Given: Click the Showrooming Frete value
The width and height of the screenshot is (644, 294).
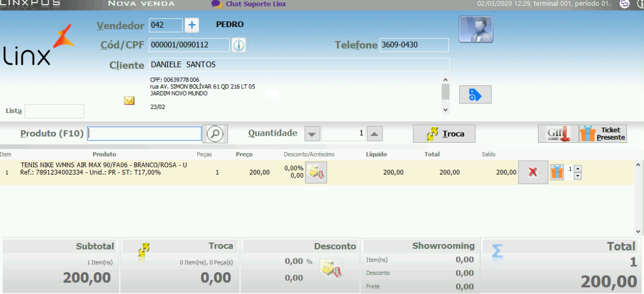Looking at the screenshot, I should point(464,287).
